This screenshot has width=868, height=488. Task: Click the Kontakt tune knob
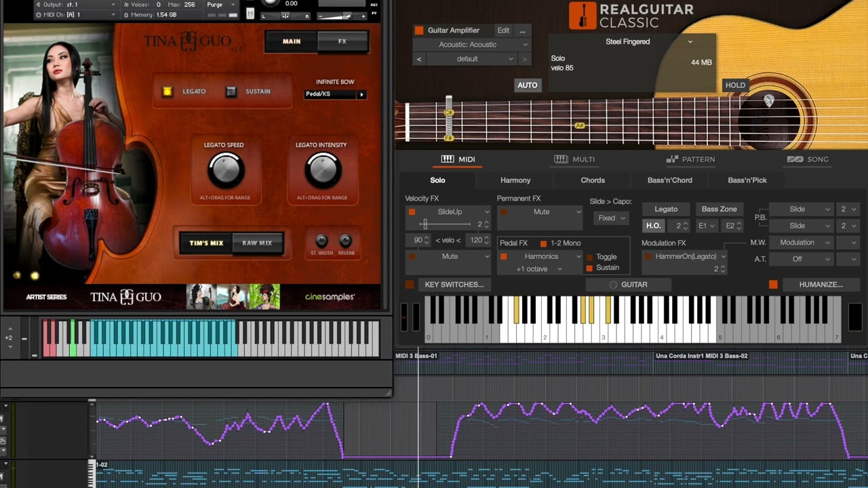(270, 3)
